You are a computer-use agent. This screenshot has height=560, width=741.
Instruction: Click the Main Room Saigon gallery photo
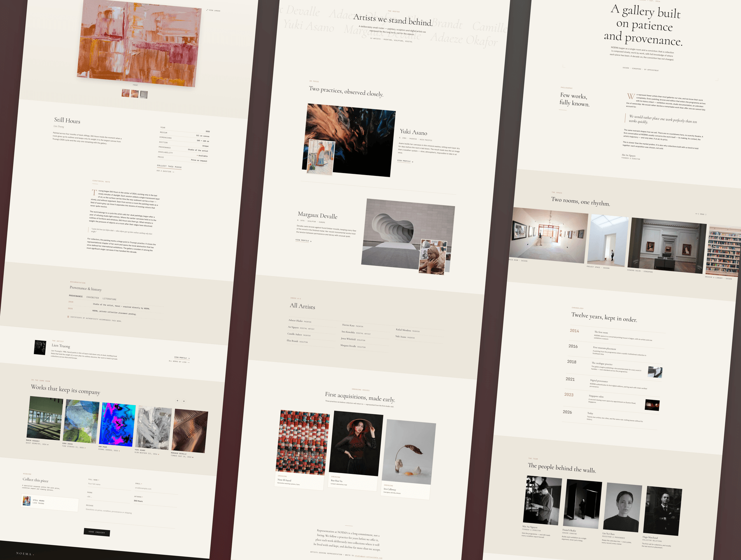point(549,235)
